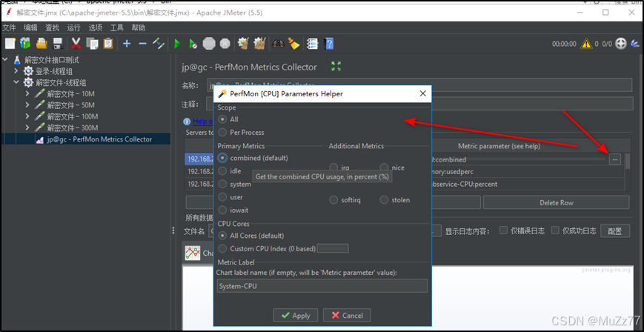Image resolution: width=644 pixels, height=332 pixels.
Task: Select the nice additional metric
Action: pos(384,167)
